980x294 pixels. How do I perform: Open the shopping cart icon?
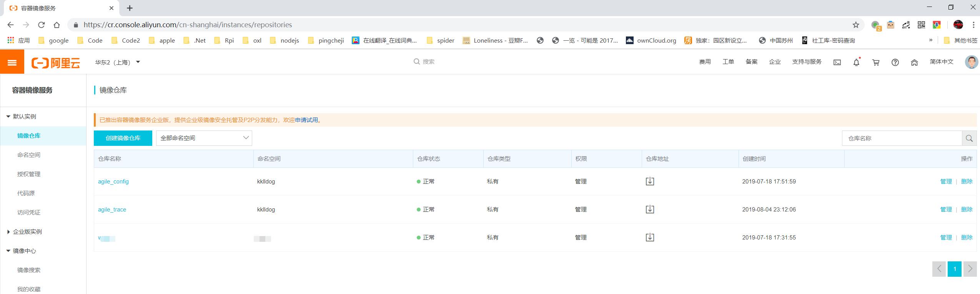coord(876,63)
